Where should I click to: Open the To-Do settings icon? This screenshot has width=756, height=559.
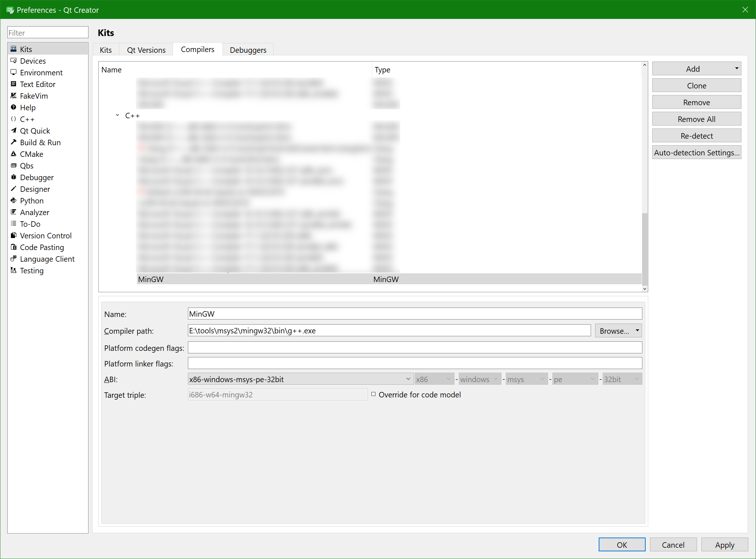pyautogui.click(x=13, y=223)
